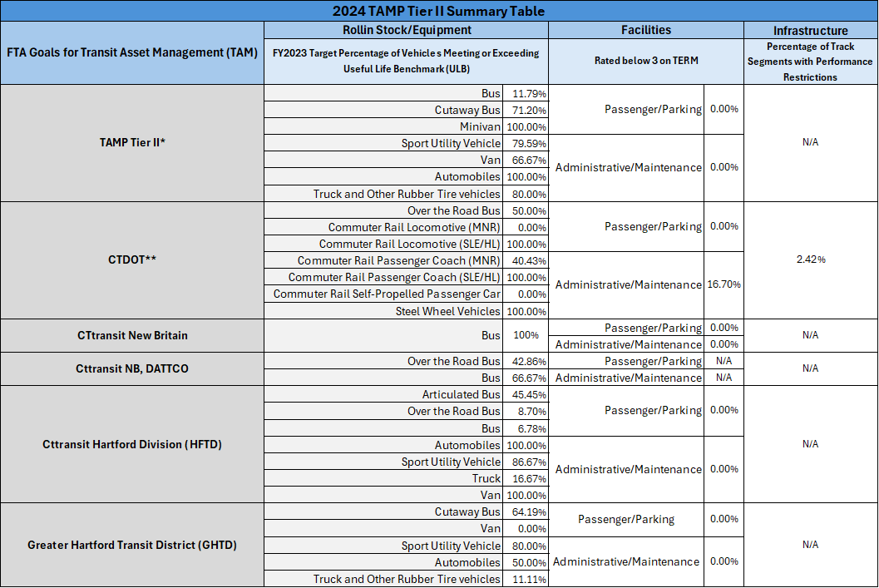Viewport: 879px width, 588px height.
Task: Click the Rated below 3 on TERM subheader
Action: coord(646,62)
